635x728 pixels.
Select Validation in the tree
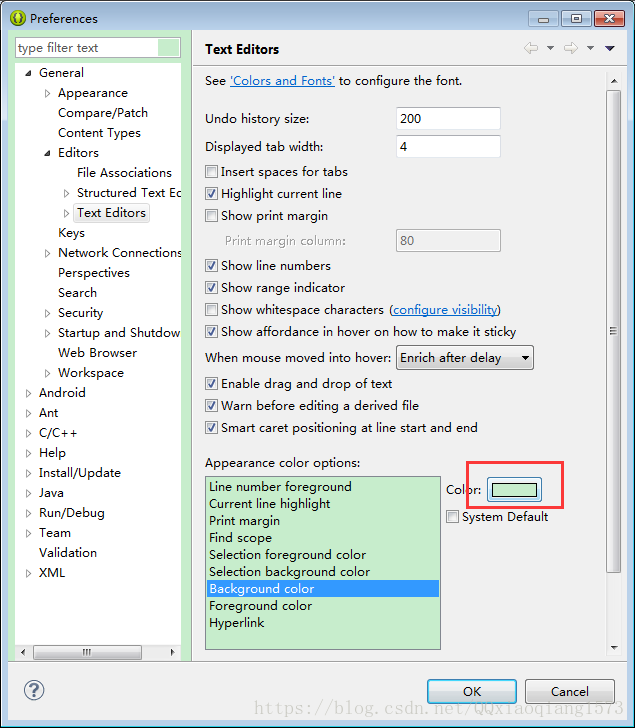[68, 552]
